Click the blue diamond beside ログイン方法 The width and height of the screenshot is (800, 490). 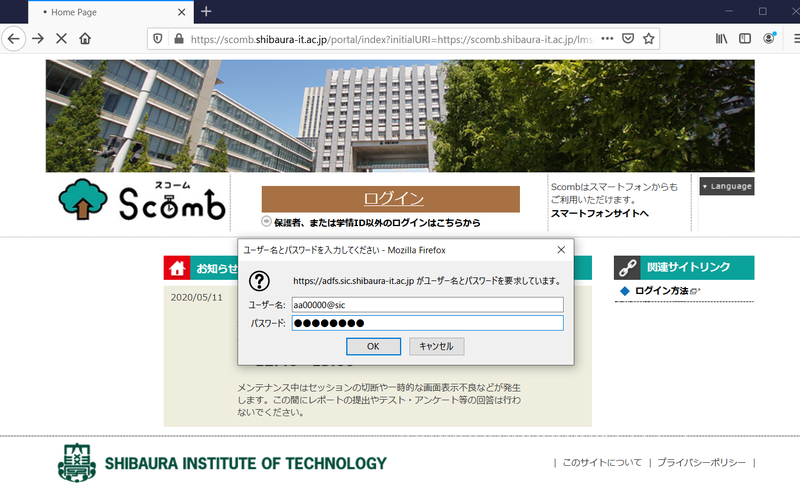pos(625,291)
